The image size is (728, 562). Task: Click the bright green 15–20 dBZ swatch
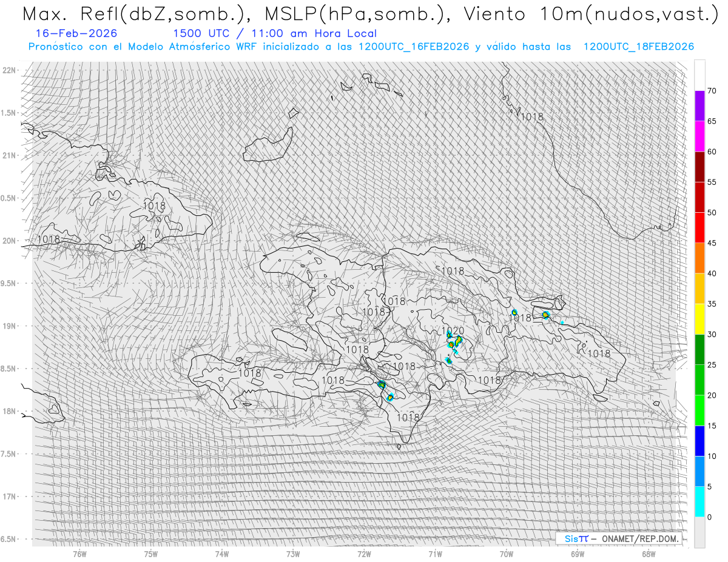[699, 410]
